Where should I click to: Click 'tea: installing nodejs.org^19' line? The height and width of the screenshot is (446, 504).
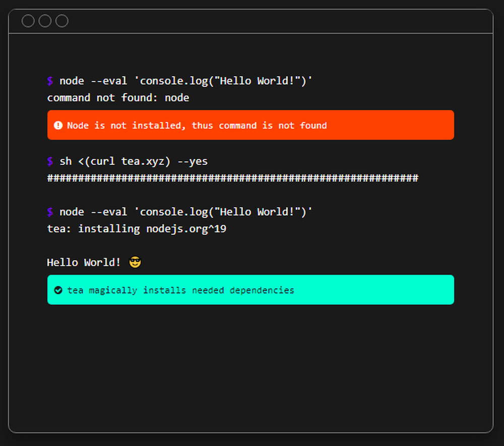[x=137, y=229]
